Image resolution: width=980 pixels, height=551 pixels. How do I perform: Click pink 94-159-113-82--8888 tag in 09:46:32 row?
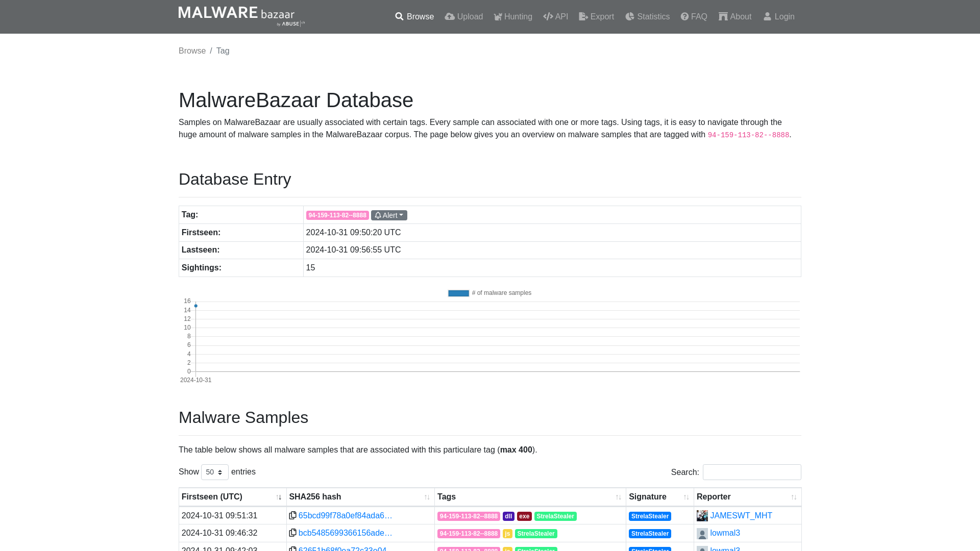469,534
